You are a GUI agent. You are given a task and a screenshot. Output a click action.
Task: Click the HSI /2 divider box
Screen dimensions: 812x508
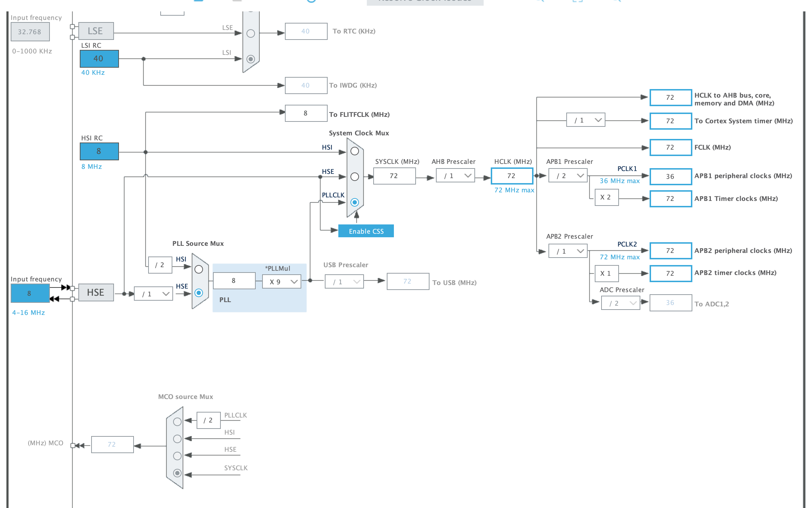pyautogui.click(x=160, y=265)
